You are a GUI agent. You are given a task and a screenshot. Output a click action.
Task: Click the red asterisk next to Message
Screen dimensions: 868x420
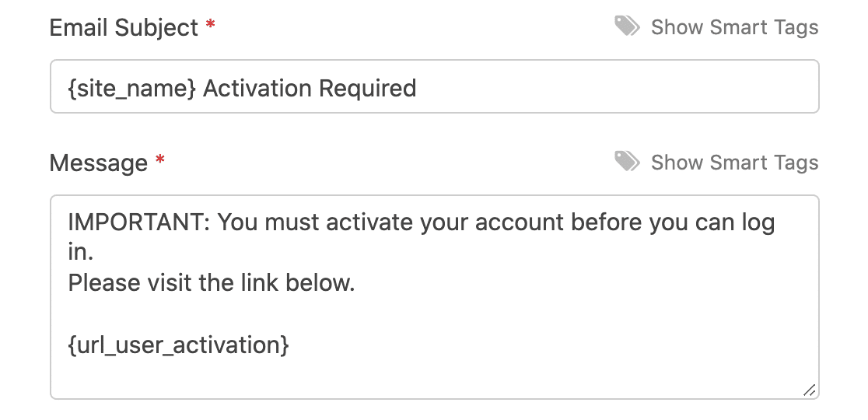[x=160, y=160]
